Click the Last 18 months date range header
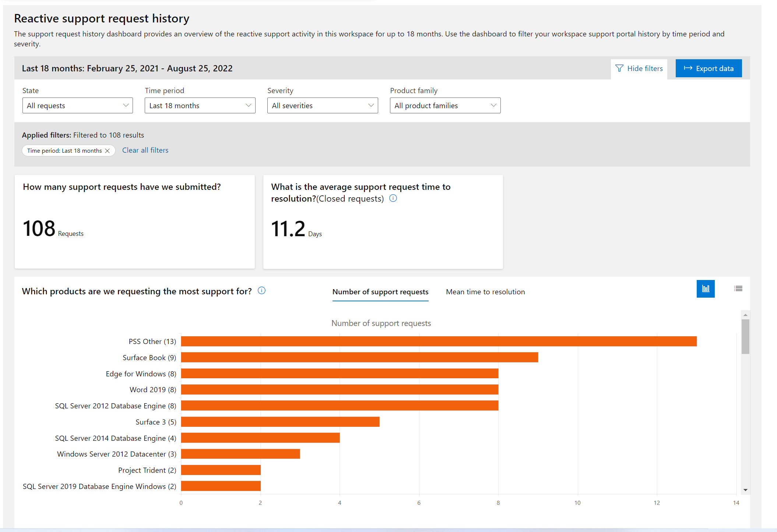 (x=127, y=68)
